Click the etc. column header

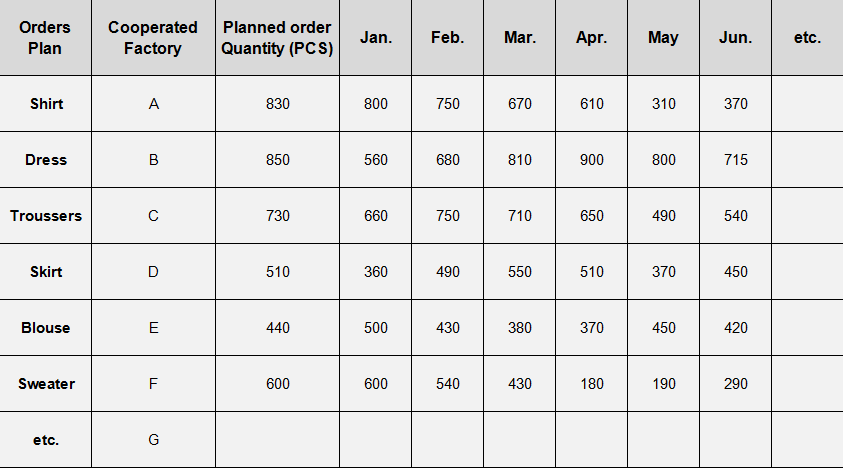(808, 38)
